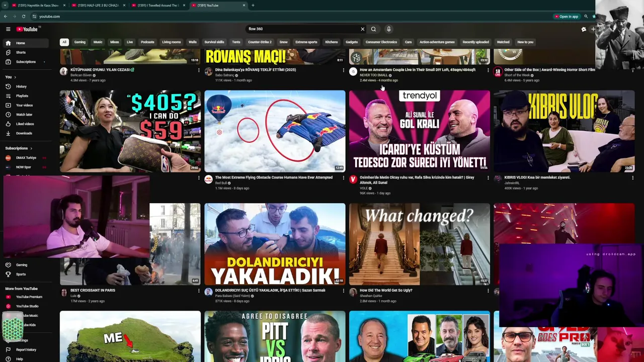Open options for How Did The World Get So Ugly
The width and height of the screenshot is (644, 362).
pyautogui.click(x=488, y=291)
